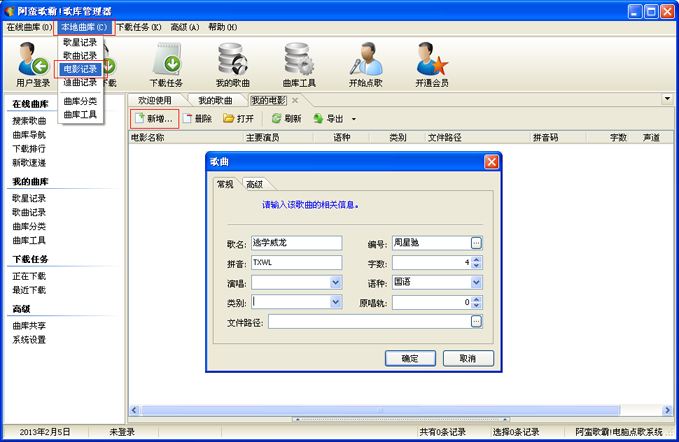Sort by 电影名称 column header
679x442 pixels.
click(x=187, y=138)
